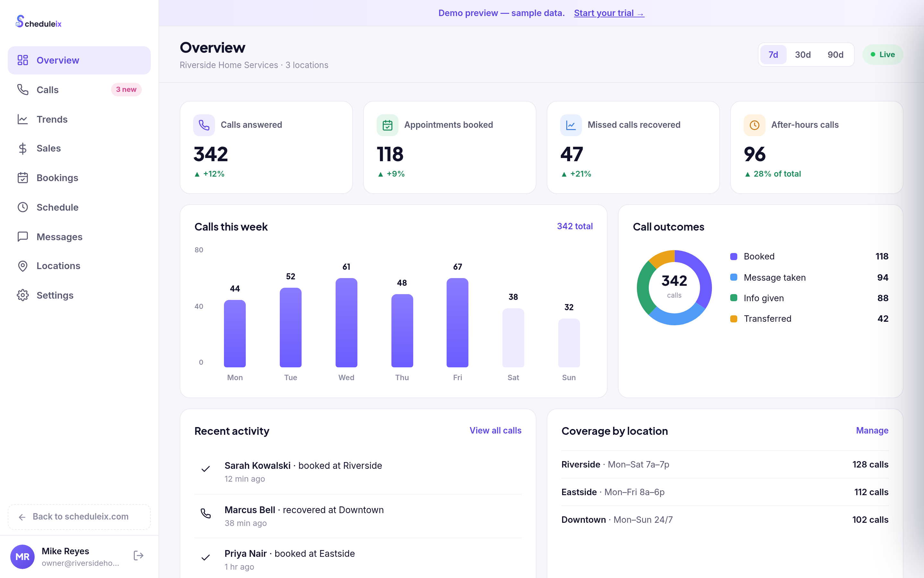Click the Bookings calendar icon in sidebar

pyautogui.click(x=22, y=178)
